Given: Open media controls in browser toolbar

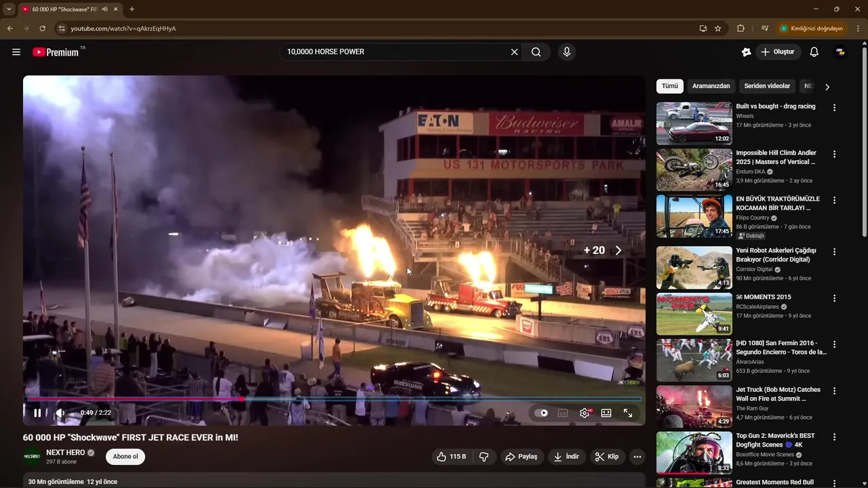Looking at the screenshot, I should pyautogui.click(x=764, y=28).
